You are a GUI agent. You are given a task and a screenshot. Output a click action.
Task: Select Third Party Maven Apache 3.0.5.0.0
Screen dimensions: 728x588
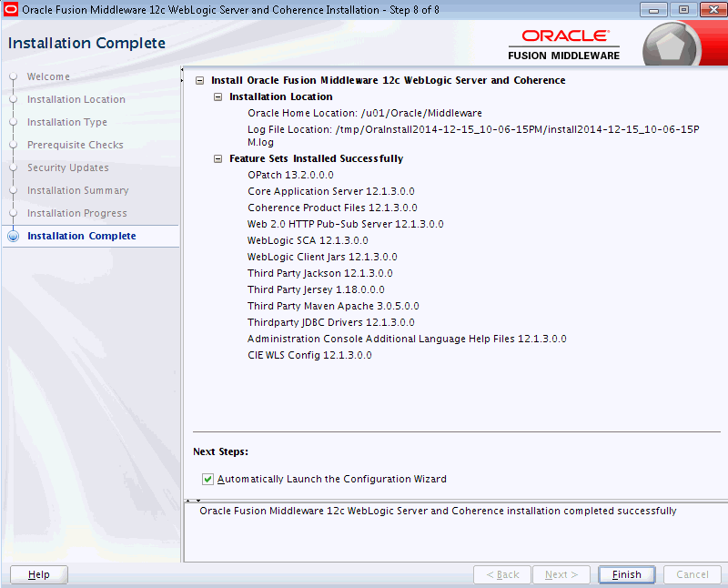(x=333, y=306)
